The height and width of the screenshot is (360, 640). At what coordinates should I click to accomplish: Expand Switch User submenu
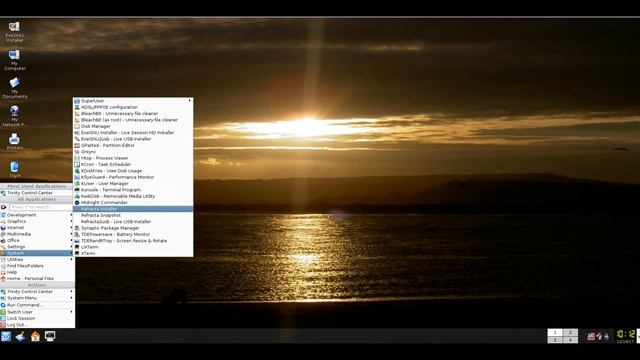tap(37, 312)
